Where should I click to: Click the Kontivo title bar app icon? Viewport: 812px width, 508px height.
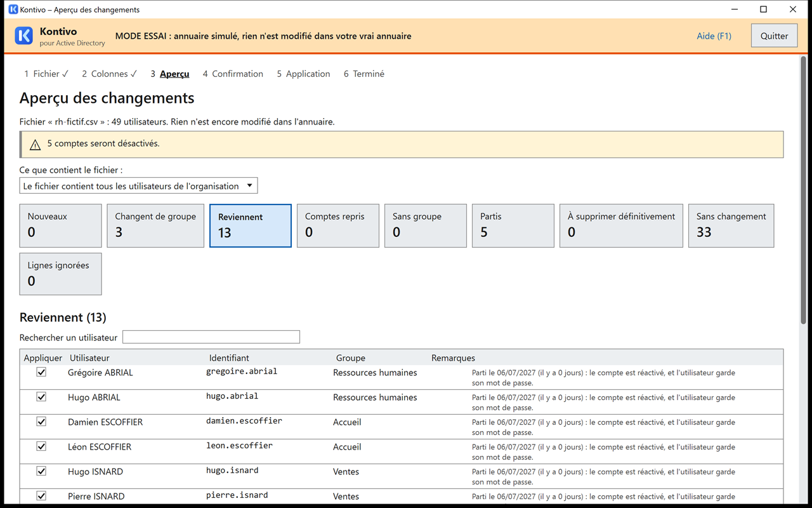point(13,10)
